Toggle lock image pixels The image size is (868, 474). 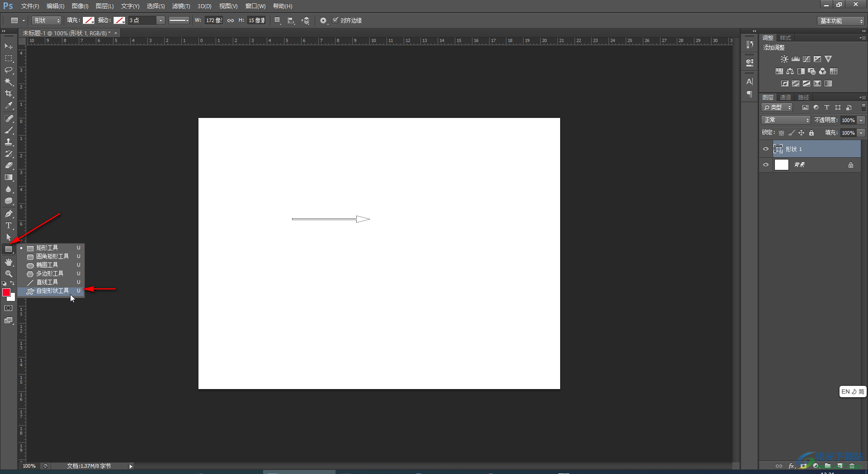(x=791, y=133)
